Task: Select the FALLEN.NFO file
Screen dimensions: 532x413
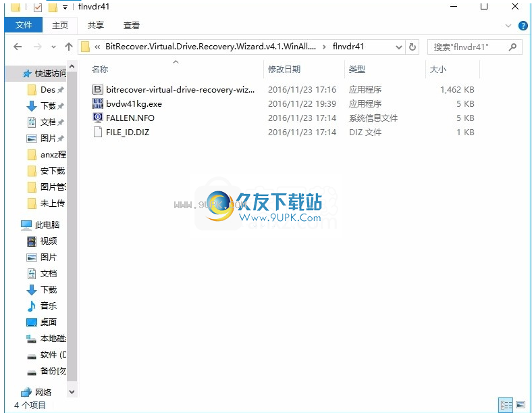Action: pos(130,118)
